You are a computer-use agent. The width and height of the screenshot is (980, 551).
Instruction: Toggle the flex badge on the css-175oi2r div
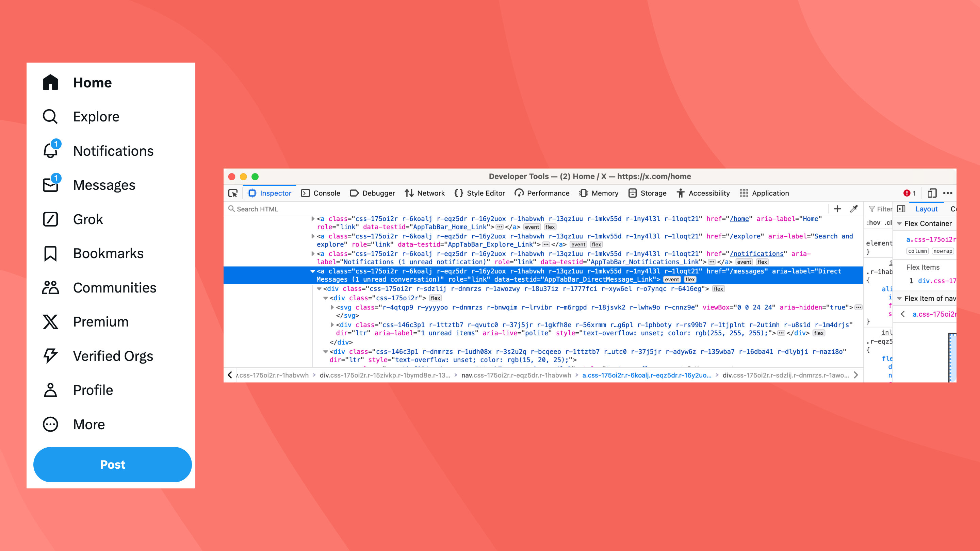(x=437, y=298)
